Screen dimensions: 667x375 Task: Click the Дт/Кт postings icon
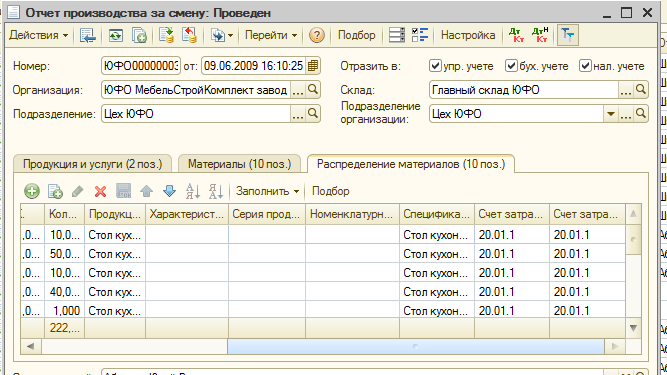(517, 35)
